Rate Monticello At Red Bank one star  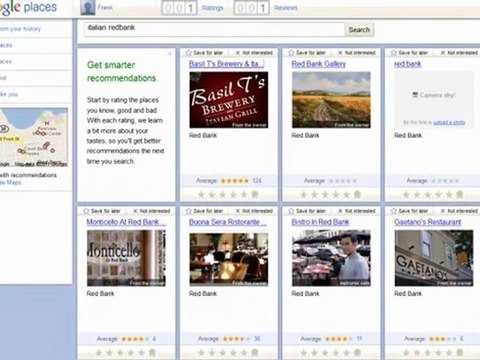99,353
